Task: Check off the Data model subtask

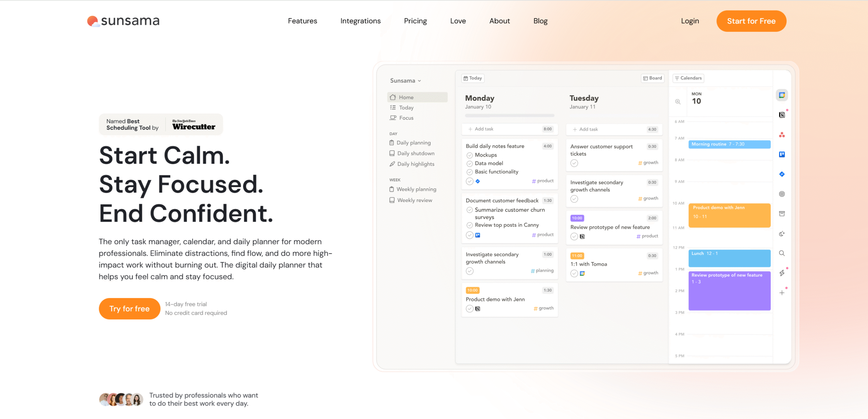Action: click(470, 164)
